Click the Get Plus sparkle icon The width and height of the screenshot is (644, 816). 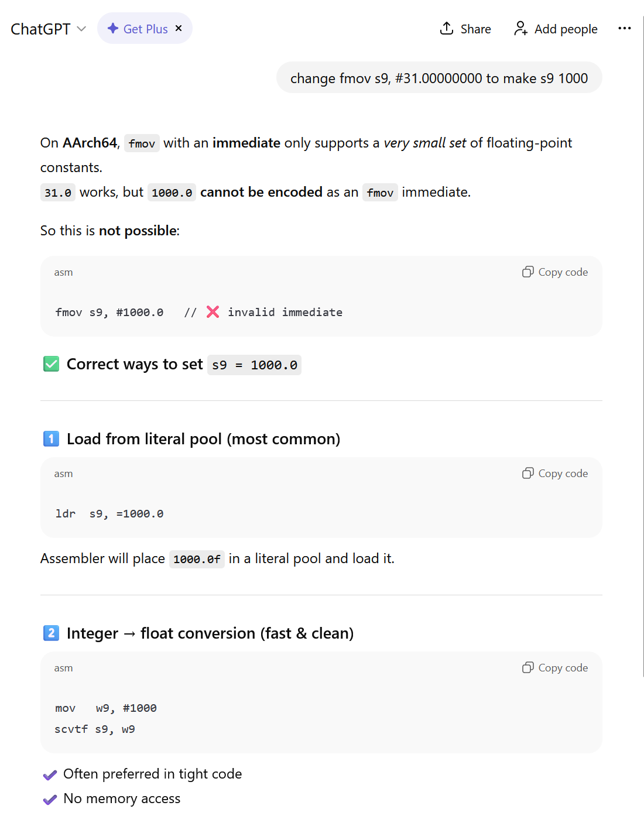(x=113, y=28)
